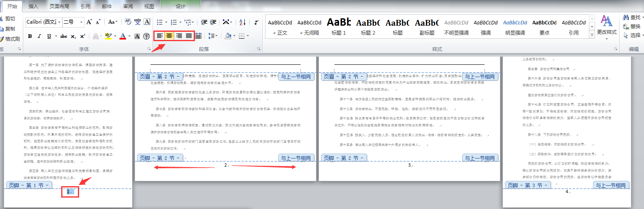Decrease paragraph indent
This screenshot has height=209, width=644.
click(x=204, y=22)
